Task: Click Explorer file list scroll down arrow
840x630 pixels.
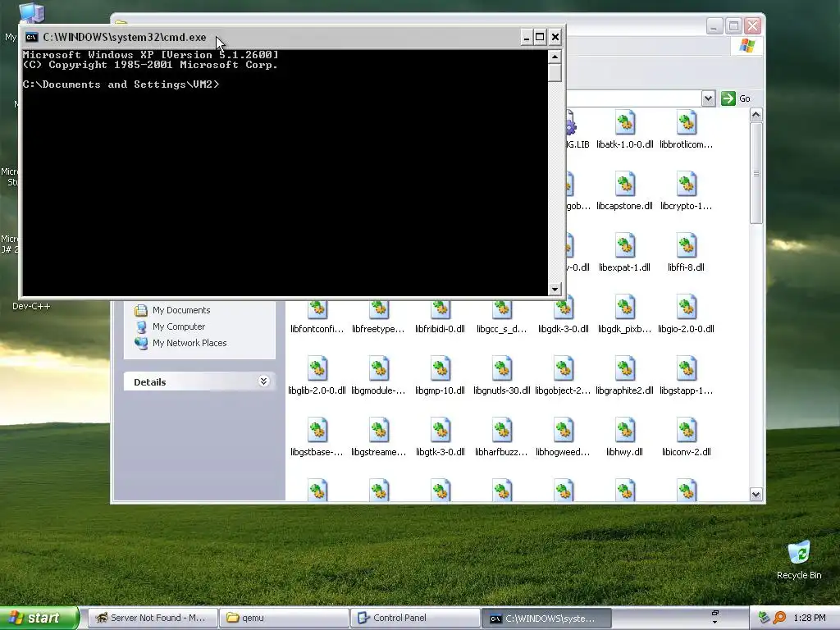Action: point(756,495)
